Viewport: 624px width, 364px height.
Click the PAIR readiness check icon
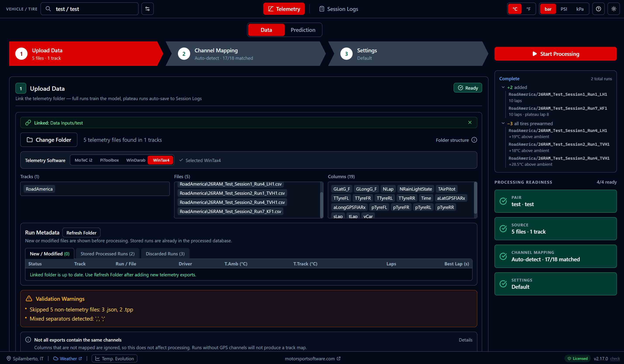(x=503, y=201)
